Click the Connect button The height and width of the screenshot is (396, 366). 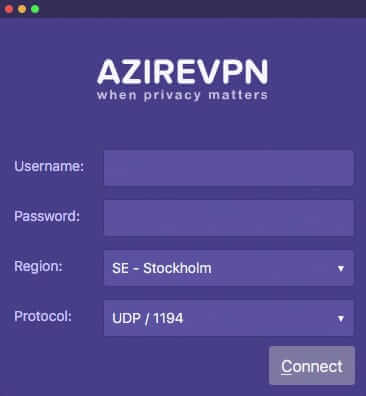point(312,366)
